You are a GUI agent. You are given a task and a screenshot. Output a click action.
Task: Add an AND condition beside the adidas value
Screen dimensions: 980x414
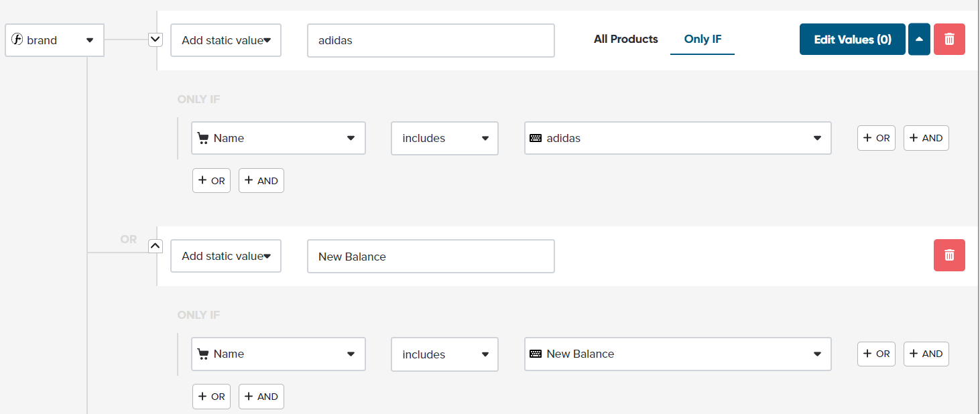pyautogui.click(x=926, y=138)
